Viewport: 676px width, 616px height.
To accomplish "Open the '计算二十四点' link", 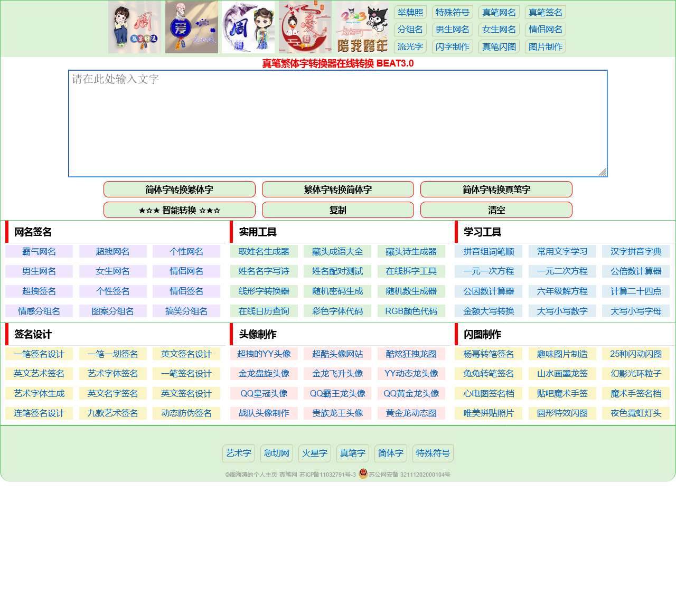I will coord(636,291).
